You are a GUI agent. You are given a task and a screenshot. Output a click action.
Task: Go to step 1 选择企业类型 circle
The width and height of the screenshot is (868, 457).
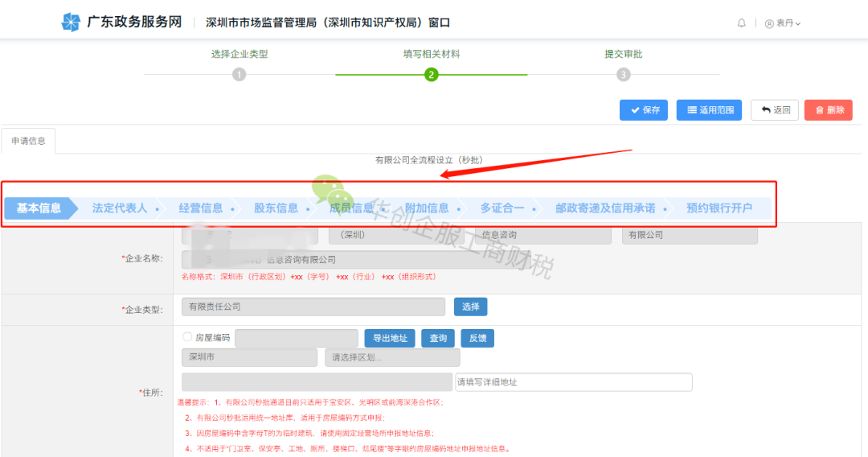240,74
